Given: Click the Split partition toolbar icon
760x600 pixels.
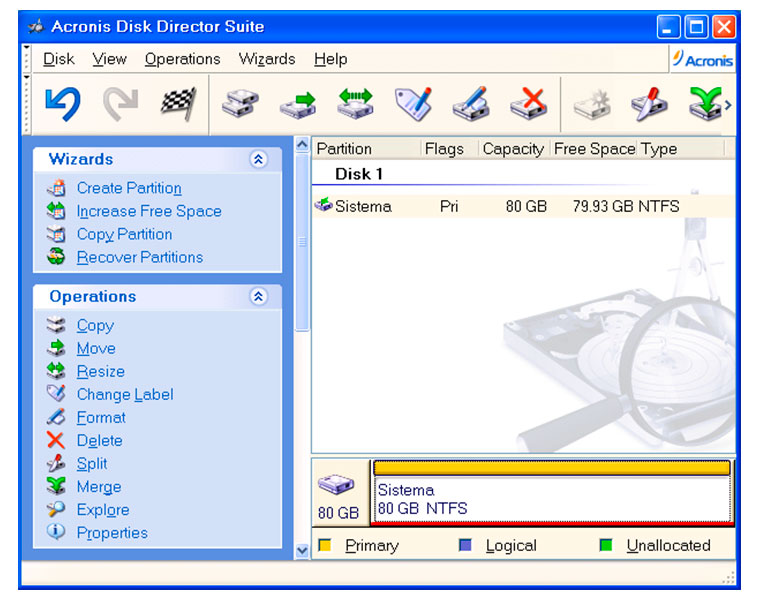Looking at the screenshot, I should click(649, 103).
